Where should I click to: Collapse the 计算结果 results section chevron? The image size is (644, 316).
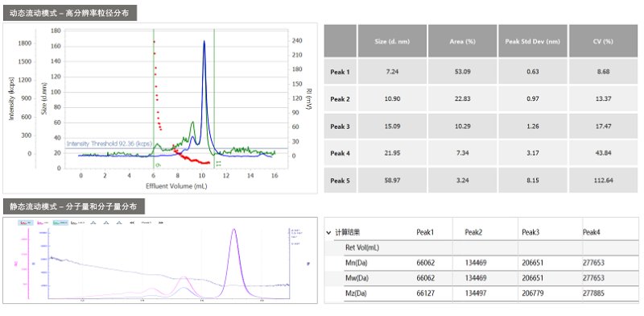click(328, 232)
